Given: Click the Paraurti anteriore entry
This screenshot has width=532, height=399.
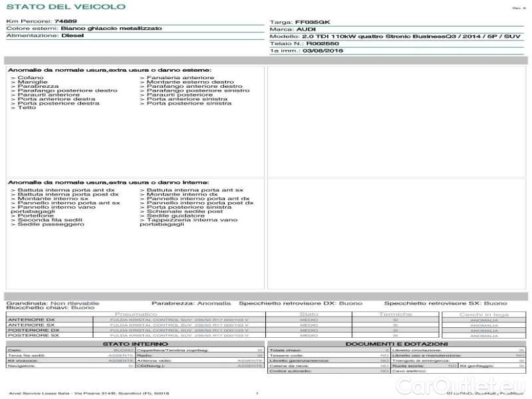Looking at the screenshot, I should pyautogui.click(x=45, y=94).
